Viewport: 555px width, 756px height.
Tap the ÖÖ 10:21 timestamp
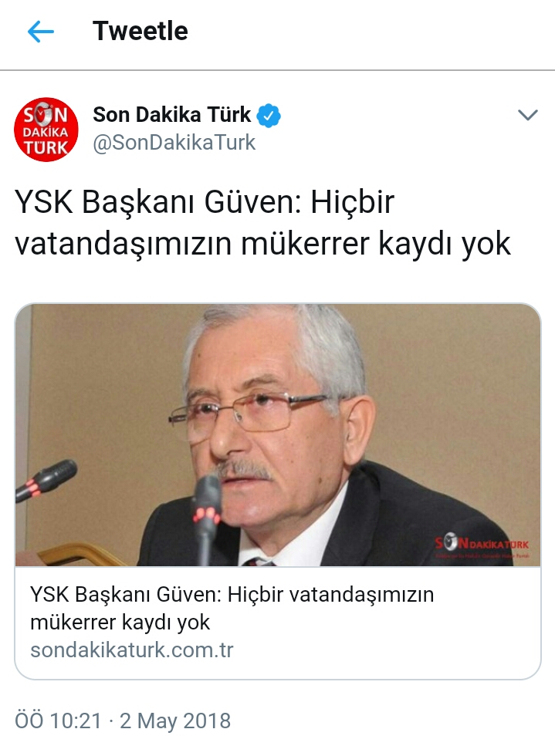[x=59, y=721]
